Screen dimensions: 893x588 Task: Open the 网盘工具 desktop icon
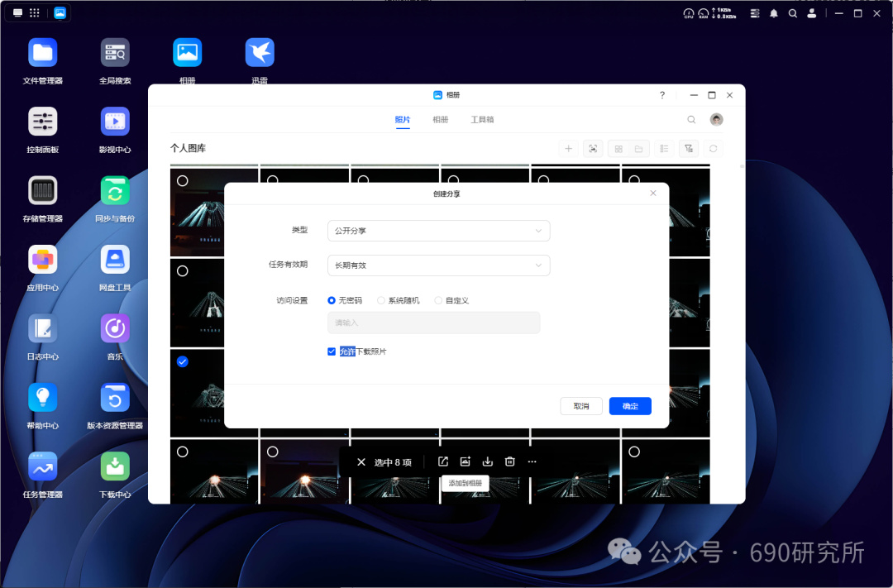pos(115,260)
